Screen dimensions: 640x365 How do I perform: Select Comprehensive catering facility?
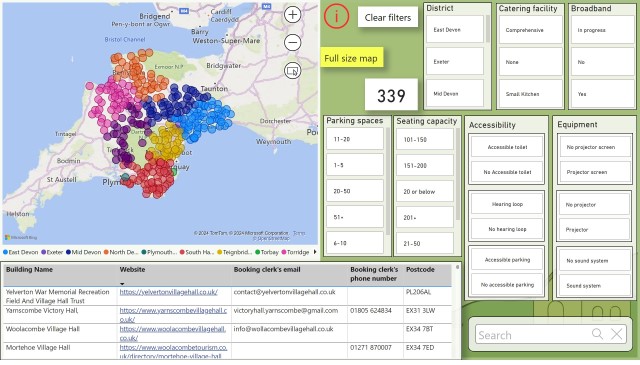(530, 30)
